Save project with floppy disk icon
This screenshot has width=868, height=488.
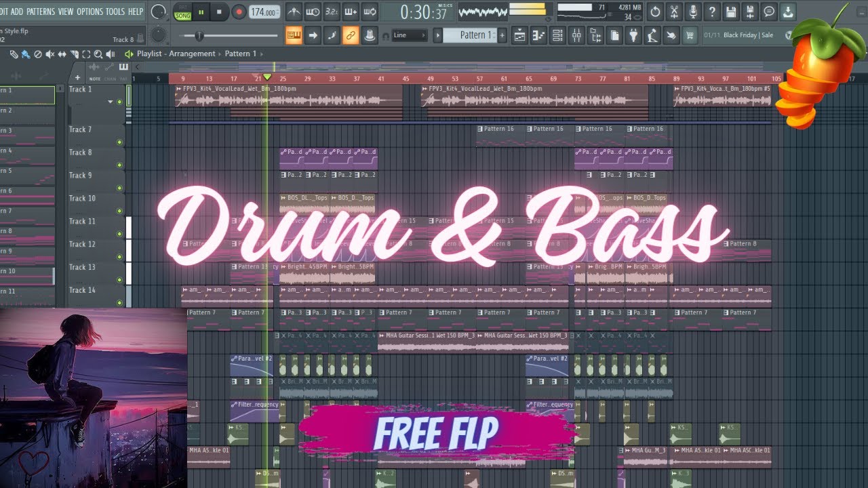point(730,12)
